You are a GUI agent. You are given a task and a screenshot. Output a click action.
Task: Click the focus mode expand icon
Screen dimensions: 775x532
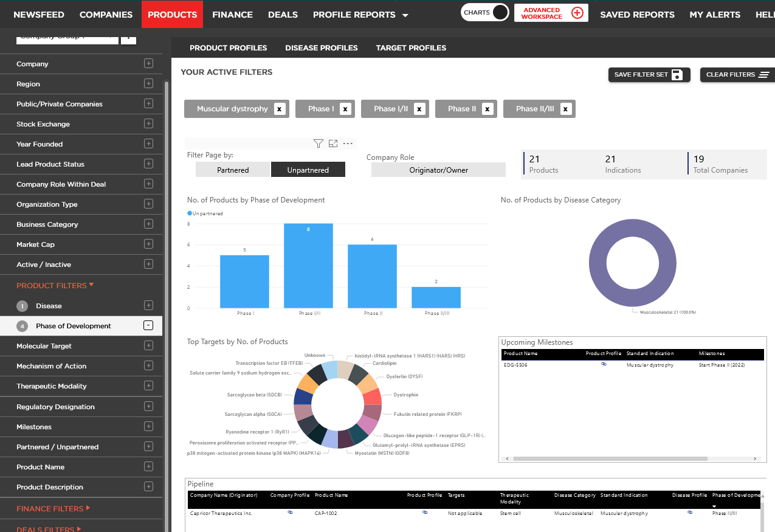[x=333, y=143]
